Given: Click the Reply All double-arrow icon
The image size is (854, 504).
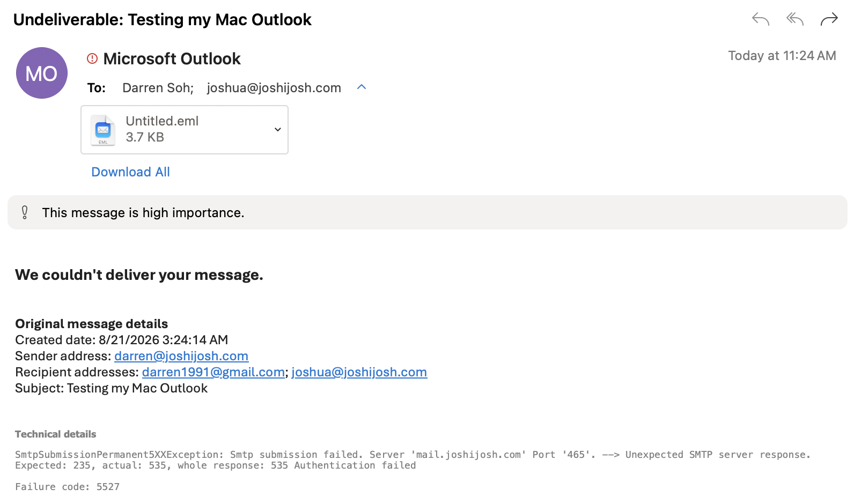Looking at the screenshot, I should (795, 19).
